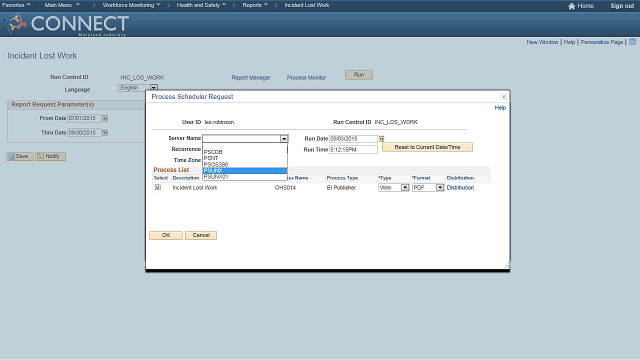Click the Home house icon

tap(571, 6)
